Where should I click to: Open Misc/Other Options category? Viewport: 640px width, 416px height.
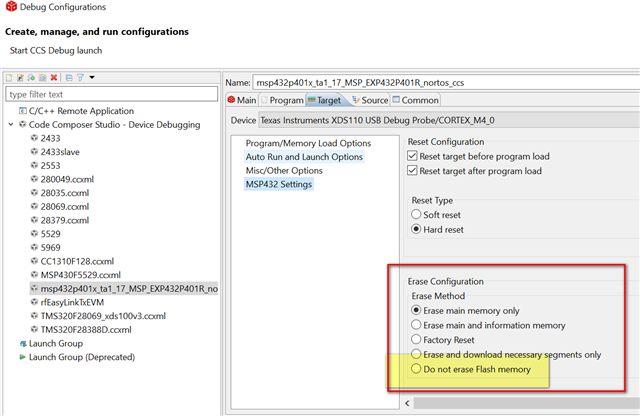[284, 171]
